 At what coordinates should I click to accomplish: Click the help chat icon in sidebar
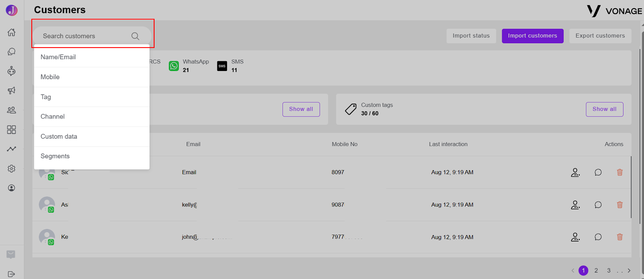coord(11,254)
